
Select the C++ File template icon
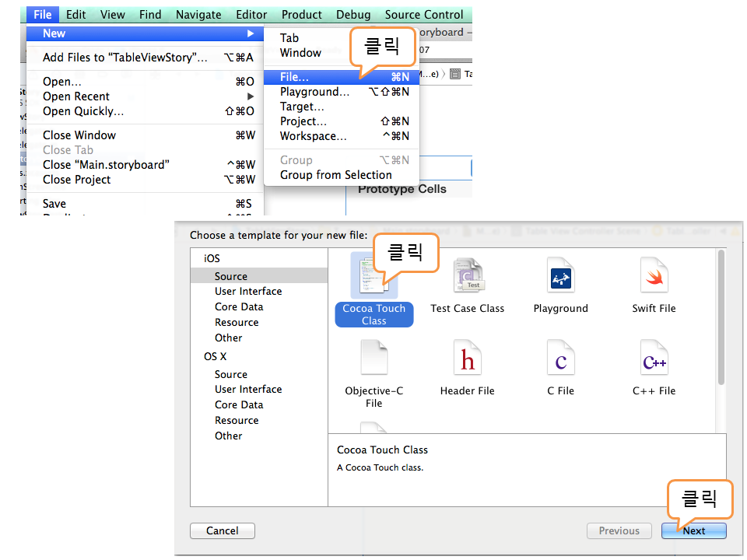(x=654, y=360)
